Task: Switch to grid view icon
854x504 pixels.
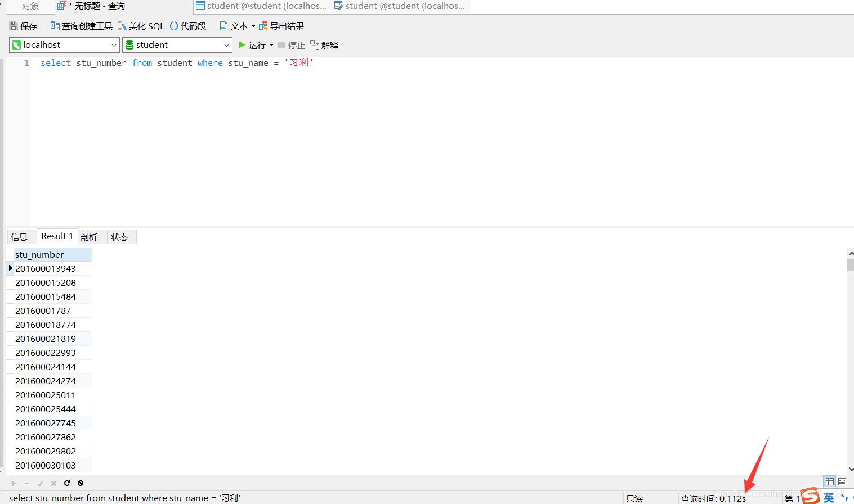Action: (830, 481)
